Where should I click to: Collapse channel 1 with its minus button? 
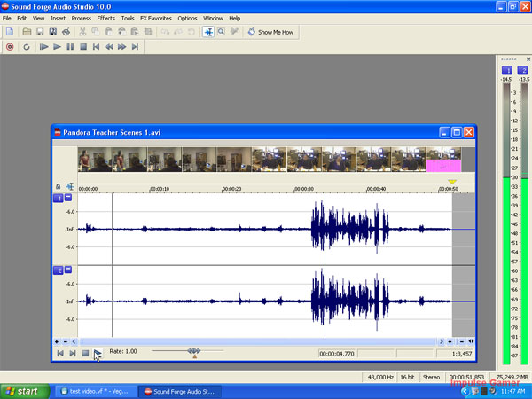click(68, 197)
